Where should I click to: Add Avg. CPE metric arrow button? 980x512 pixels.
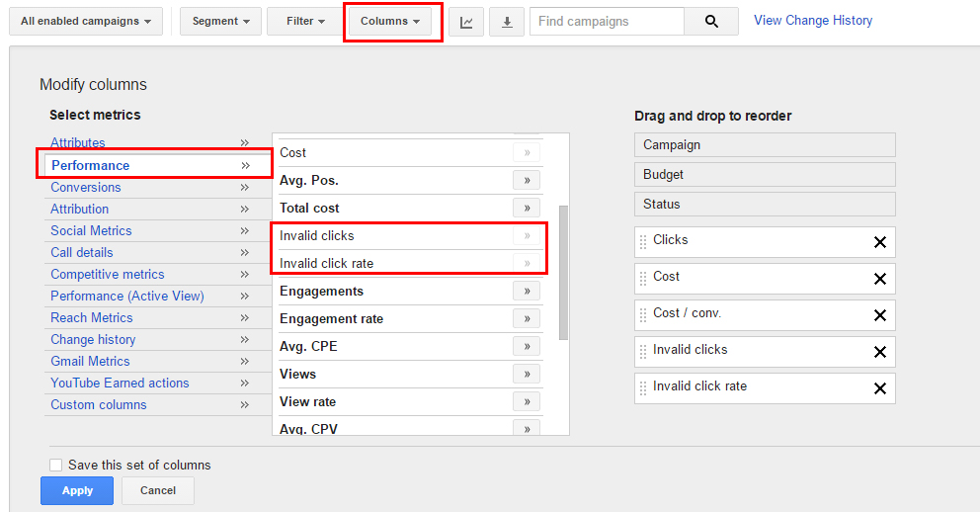click(527, 346)
